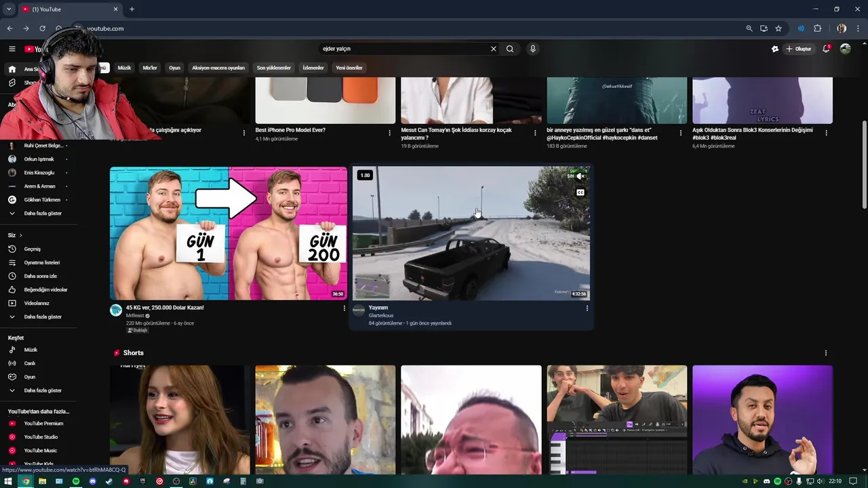Expand 'Daha fazla göster' under Oyun
Viewport: 868px width, 488px height.
click(x=43, y=390)
